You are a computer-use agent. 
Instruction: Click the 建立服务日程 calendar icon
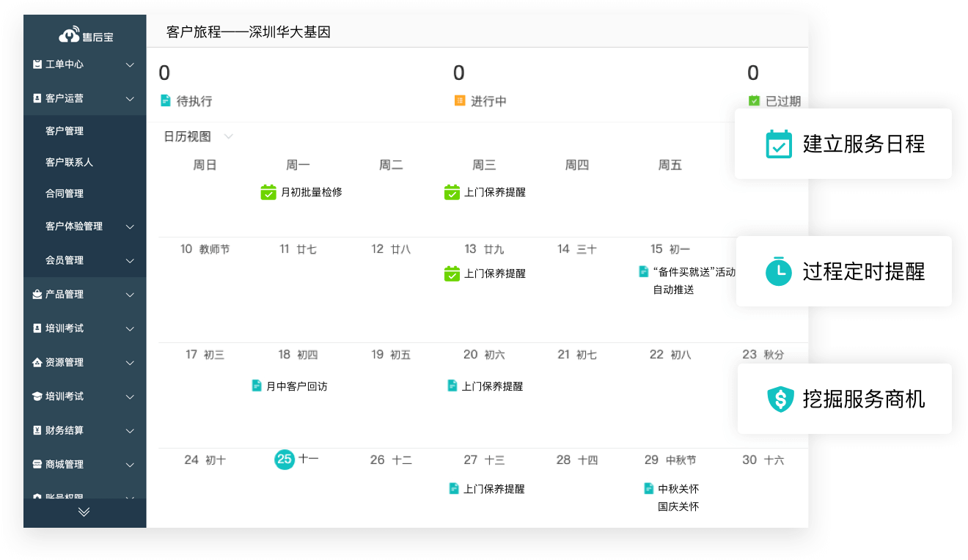778,144
